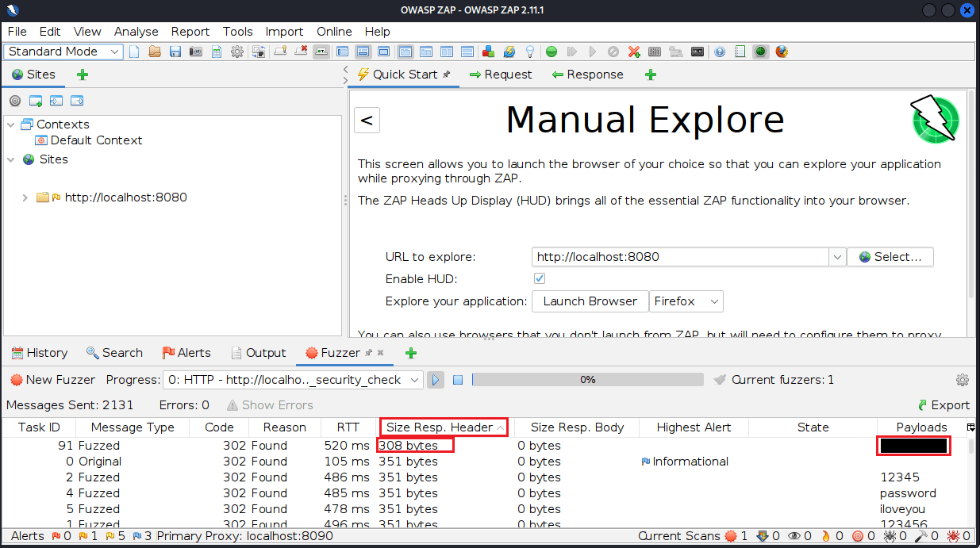Click the Select... URL button
This screenshot has height=548, width=980.
pyautogui.click(x=890, y=257)
